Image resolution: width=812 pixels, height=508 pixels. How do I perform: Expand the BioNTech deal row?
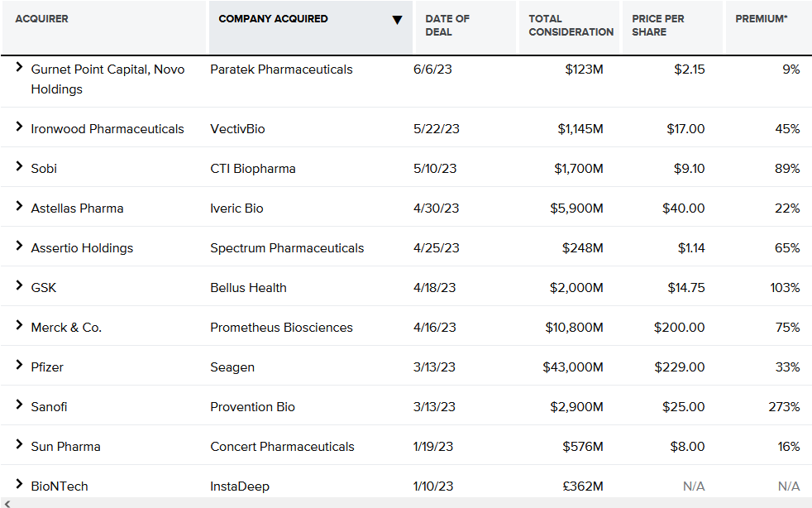click(x=19, y=484)
